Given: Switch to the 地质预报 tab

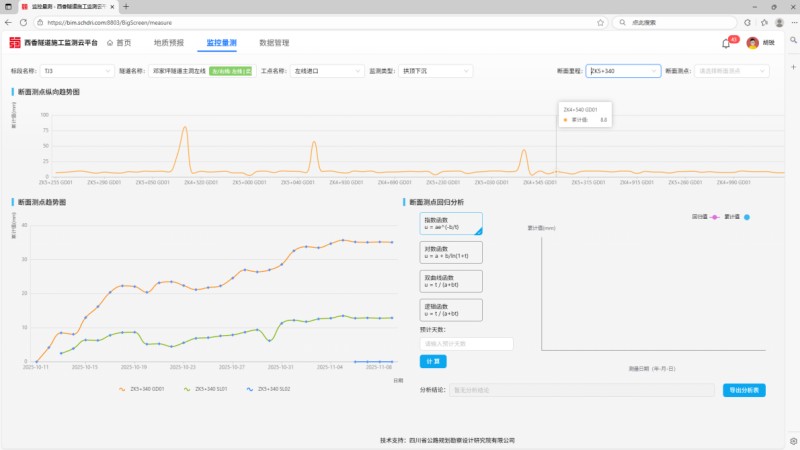Looking at the screenshot, I should (x=169, y=43).
